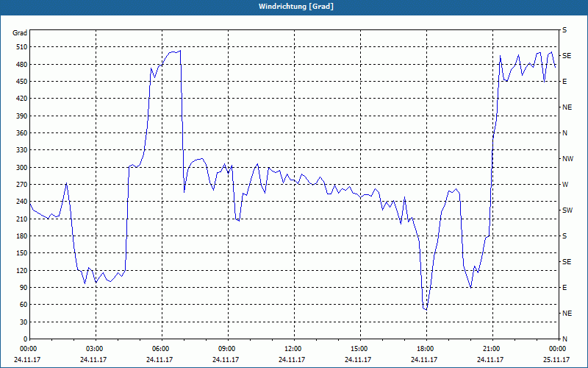Viewport: 588px width, 368px height.
Task: Select the 25.11.17 date label
Action: coord(556,360)
